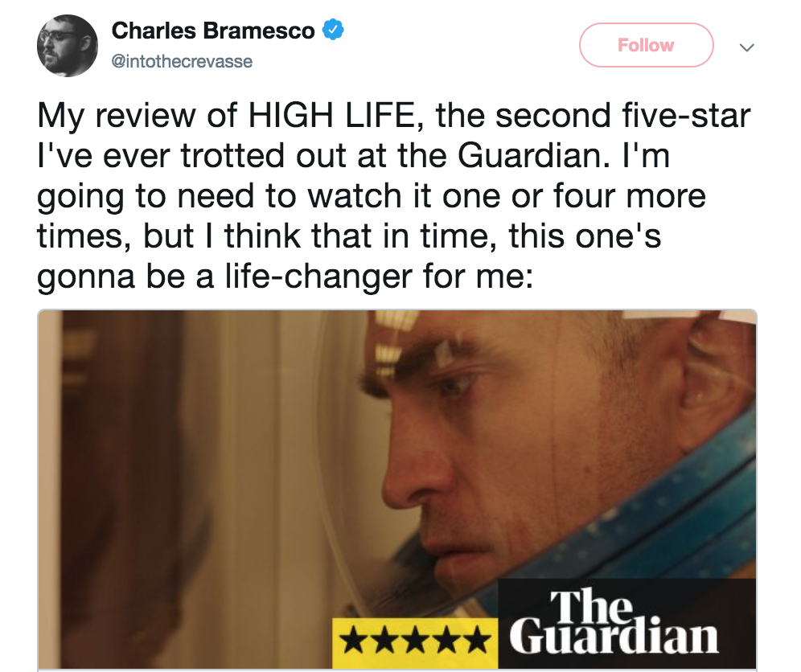
Task: Click the words HIGH LIFE in tweet
Action: pos(331,115)
